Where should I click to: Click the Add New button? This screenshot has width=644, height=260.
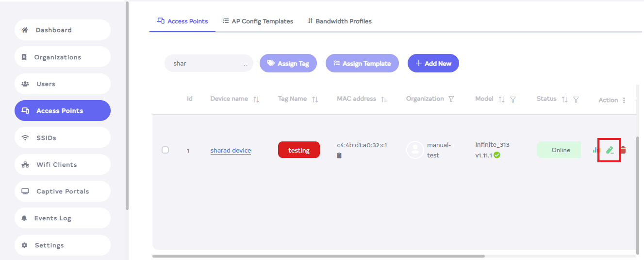coord(433,63)
